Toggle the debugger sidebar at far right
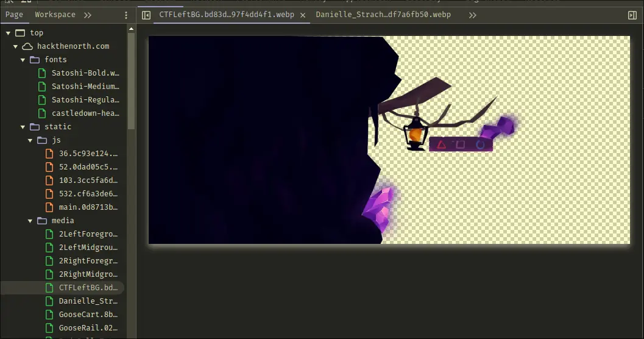Screen dimensions: 644x339 click(632, 15)
